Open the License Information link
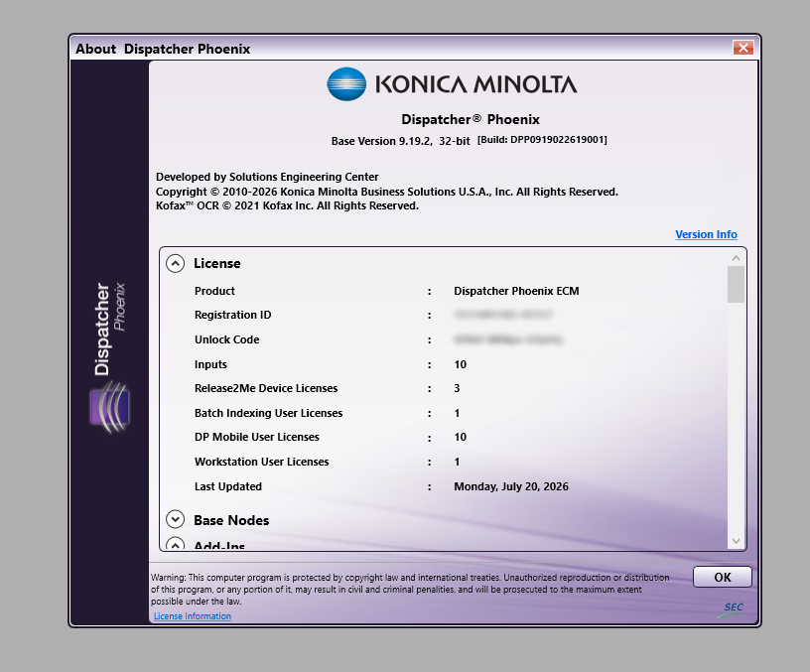The image size is (810, 672). coord(193,615)
